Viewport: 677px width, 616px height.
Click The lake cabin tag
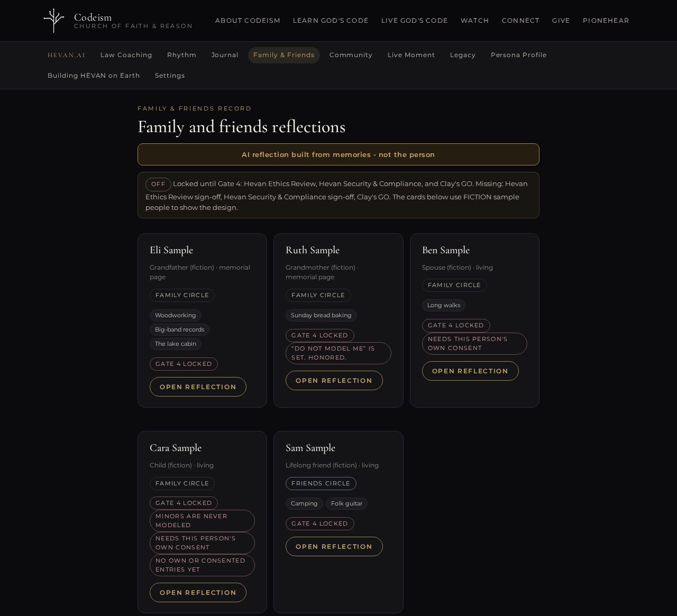pyautogui.click(x=176, y=344)
